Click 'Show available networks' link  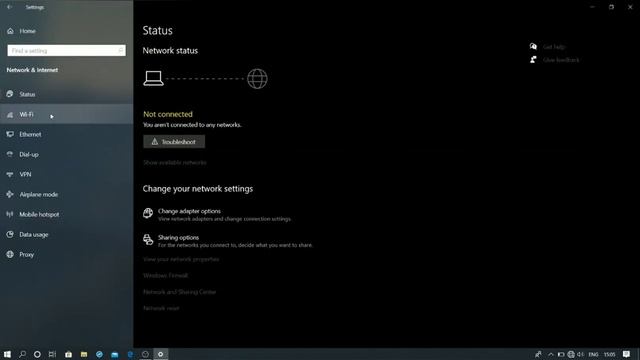pos(175,162)
